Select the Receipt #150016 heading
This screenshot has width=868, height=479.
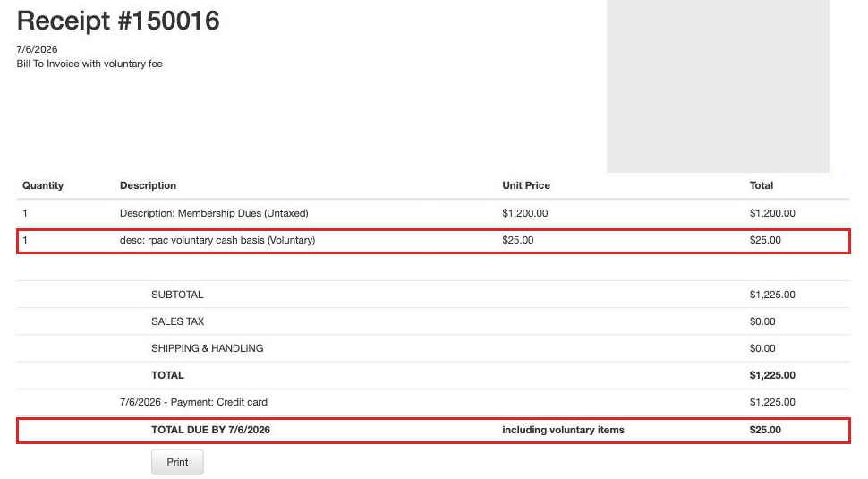[x=118, y=21]
